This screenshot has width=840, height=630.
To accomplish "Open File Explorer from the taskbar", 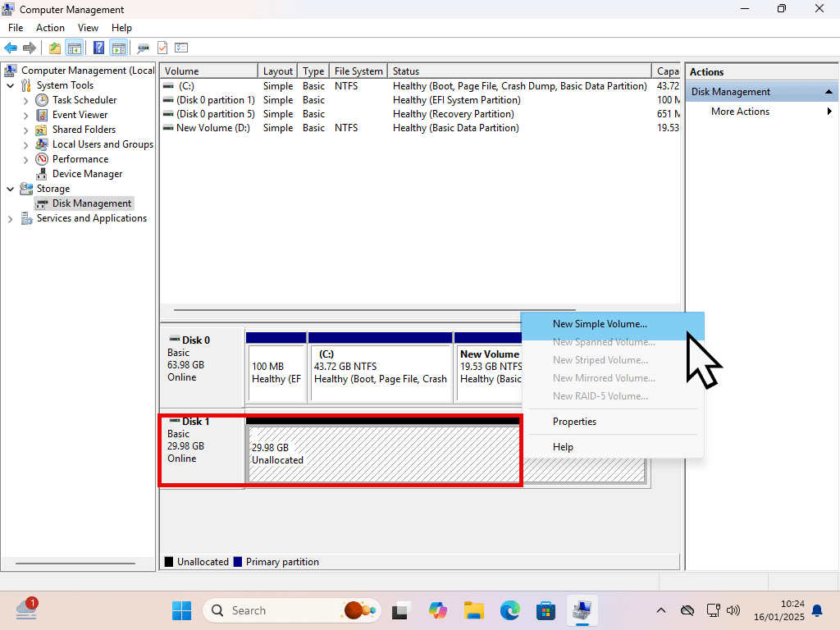I will [x=473, y=610].
